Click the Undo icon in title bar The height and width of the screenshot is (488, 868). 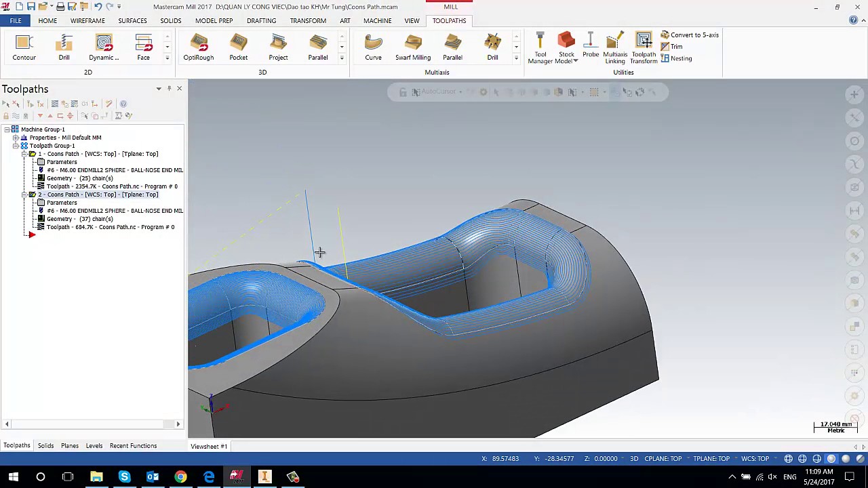98,7
